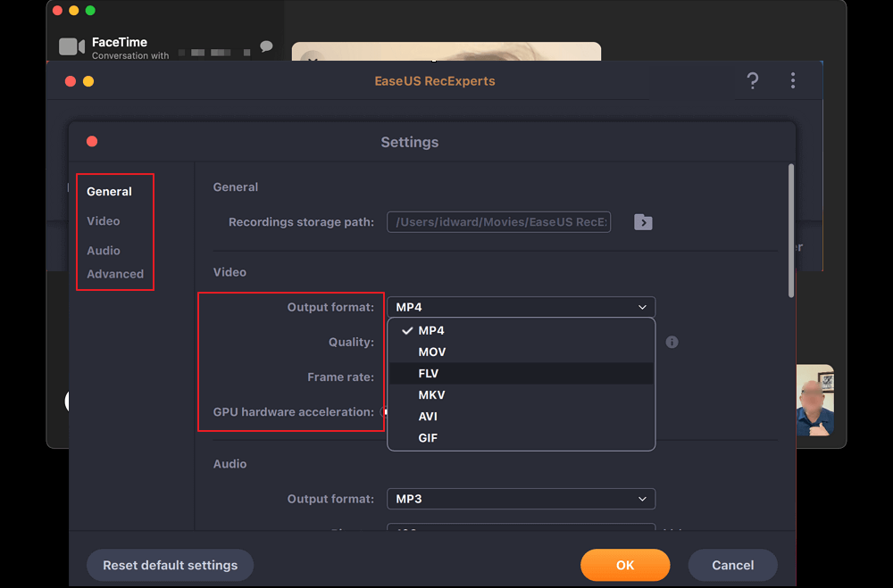
Task: Switch to the Audio tab in the sidebar
Action: 103,251
